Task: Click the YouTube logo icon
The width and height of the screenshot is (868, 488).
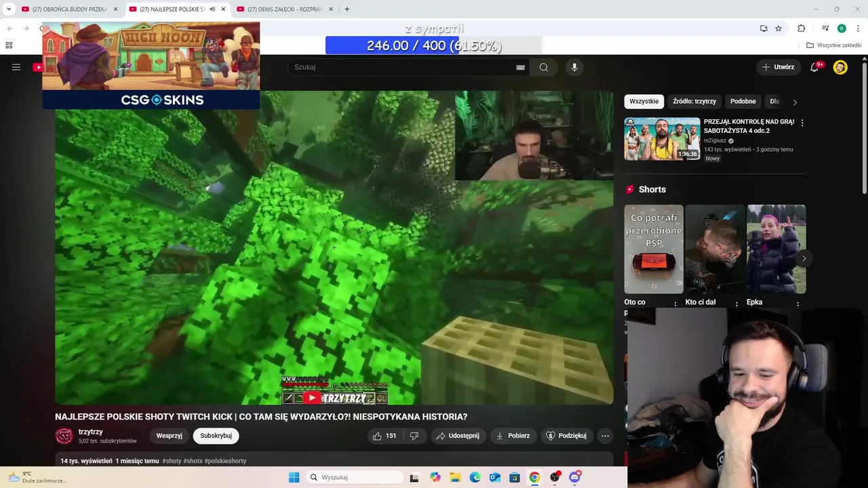Action: (x=38, y=67)
